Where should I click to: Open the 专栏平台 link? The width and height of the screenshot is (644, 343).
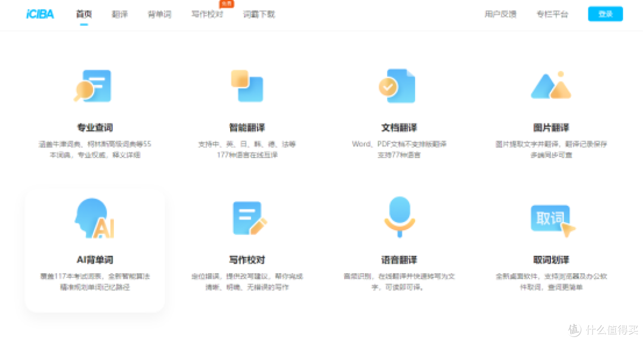(552, 14)
